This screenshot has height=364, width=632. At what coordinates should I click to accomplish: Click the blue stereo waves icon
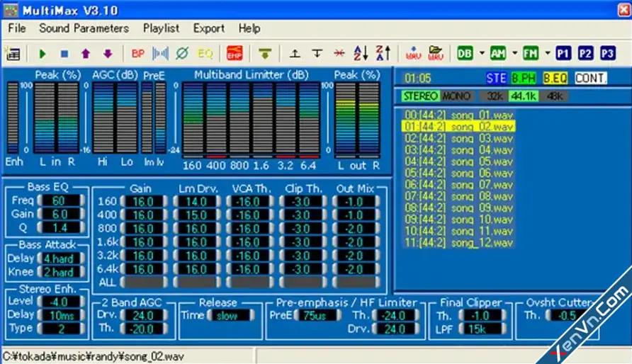pyautogui.click(x=160, y=54)
